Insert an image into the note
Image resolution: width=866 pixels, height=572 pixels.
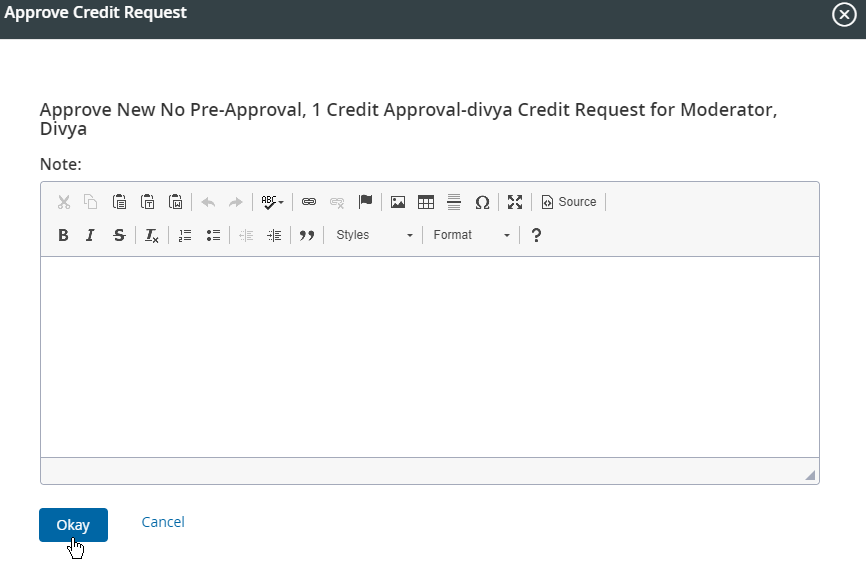[x=398, y=202]
